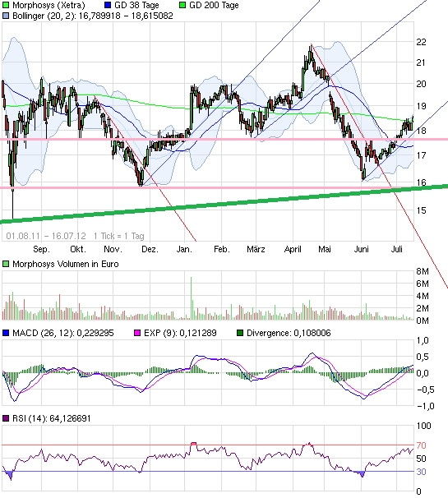Click the Morphosys Volumen legend swatch
Screen dimensions: 448x498
click(x=6, y=264)
